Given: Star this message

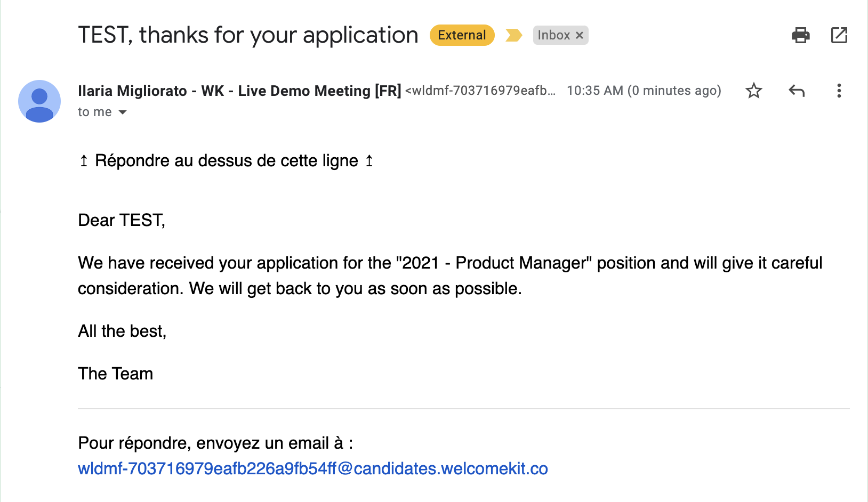Looking at the screenshot, I should (x=753, y=91).
